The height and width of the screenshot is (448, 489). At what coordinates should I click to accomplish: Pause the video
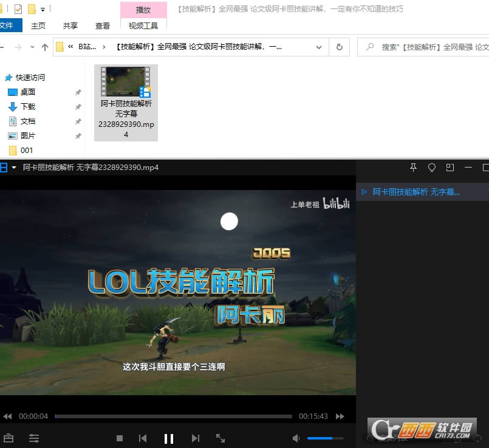[169, 438]
